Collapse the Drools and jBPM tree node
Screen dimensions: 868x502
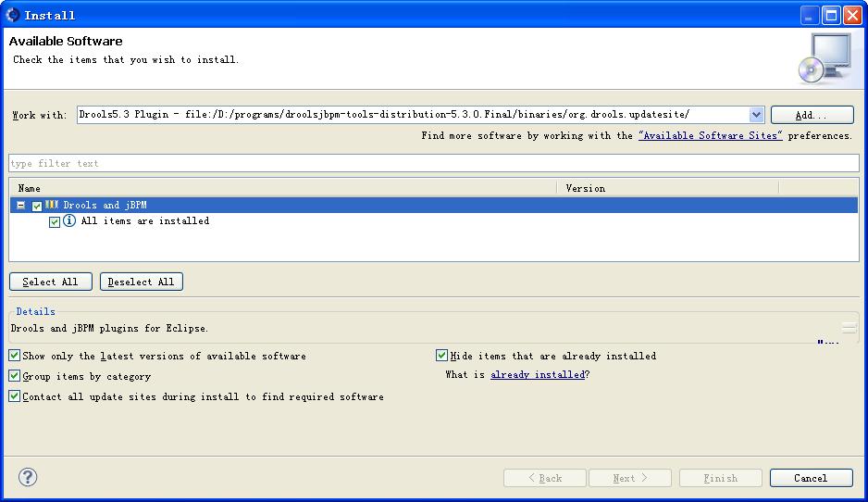(21, 205)
